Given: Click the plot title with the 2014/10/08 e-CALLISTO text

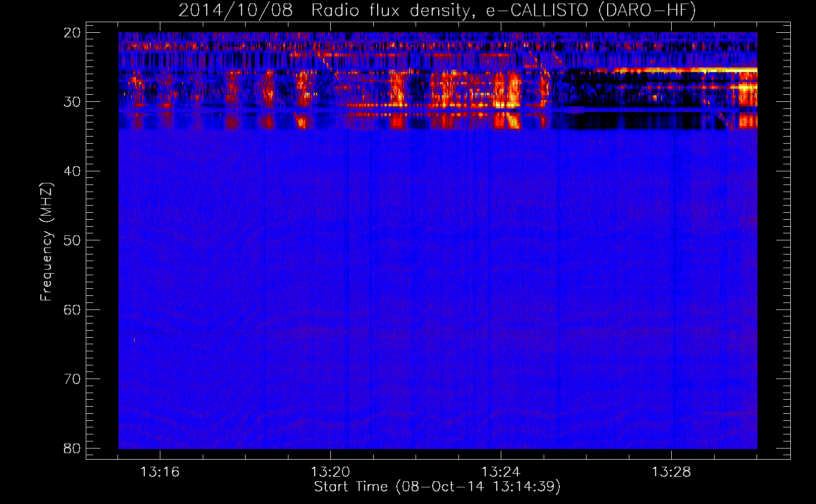Looking at the screenshot, I should 437,11.
